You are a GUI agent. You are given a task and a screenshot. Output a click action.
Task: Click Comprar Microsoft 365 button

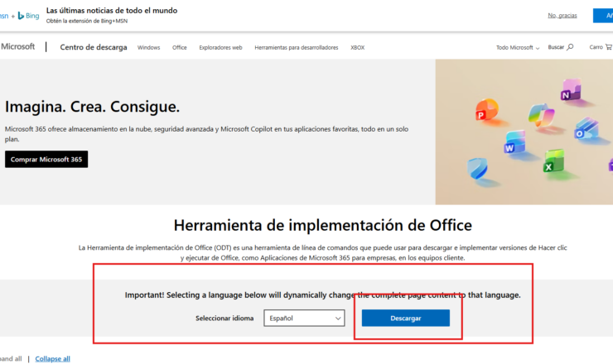(x=46, y=159)
